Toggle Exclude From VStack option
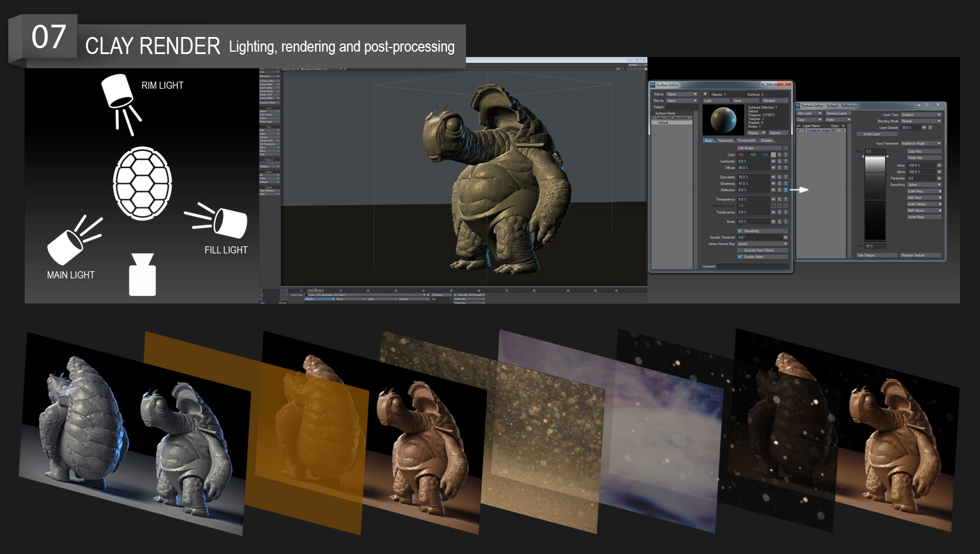 pyautogui.click(x=763, y=250)
